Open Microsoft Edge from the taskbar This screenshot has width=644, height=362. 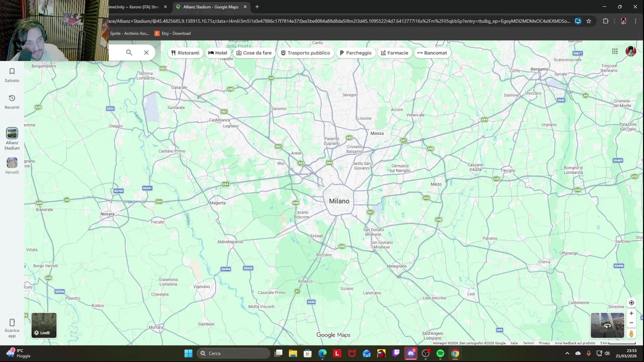click(323, 353)
